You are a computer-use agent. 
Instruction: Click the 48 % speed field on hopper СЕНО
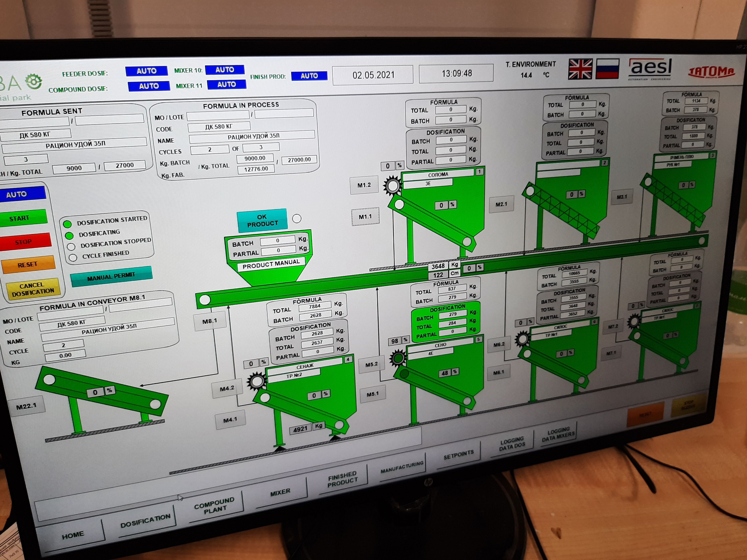[449, 373]
